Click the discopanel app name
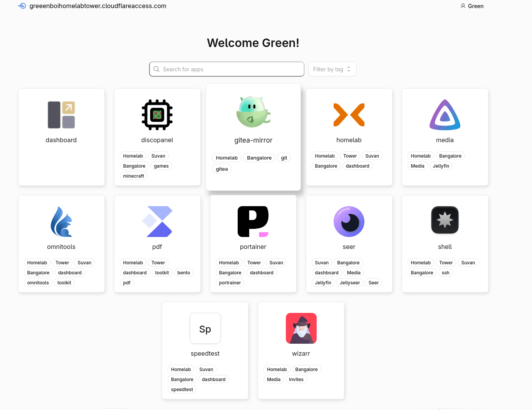The height and width of the screenshot is (410, 532). (x=157, y=140)
